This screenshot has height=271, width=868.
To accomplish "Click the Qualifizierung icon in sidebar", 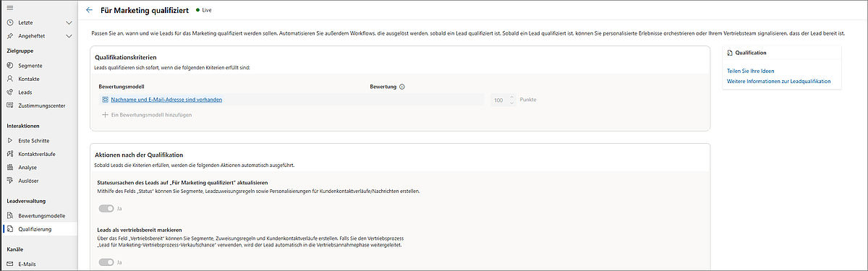I will 9,229.
